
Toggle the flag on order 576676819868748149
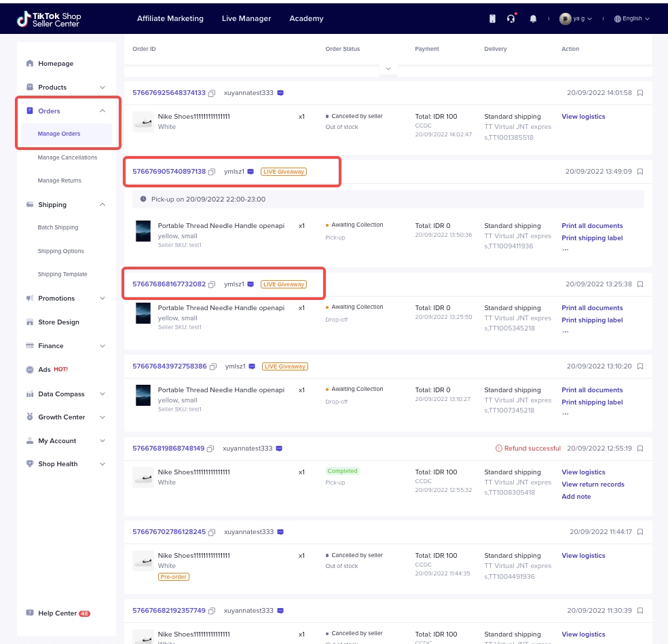pos(640,449)
